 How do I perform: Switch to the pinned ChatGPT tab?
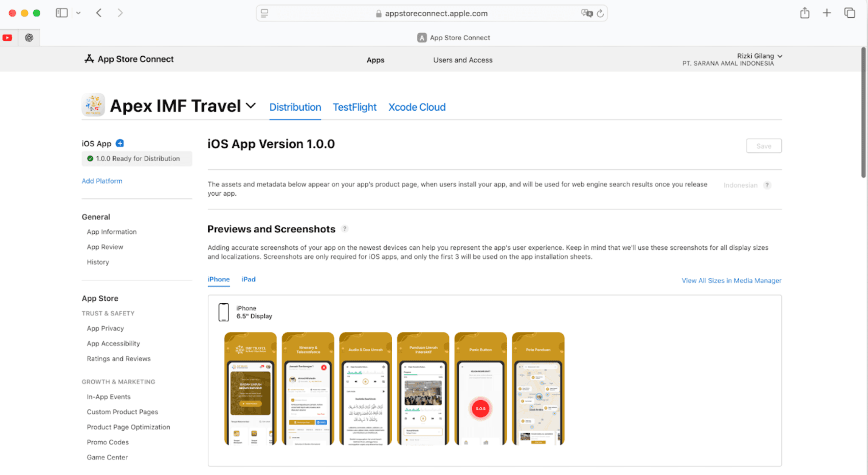coord(29,38)
